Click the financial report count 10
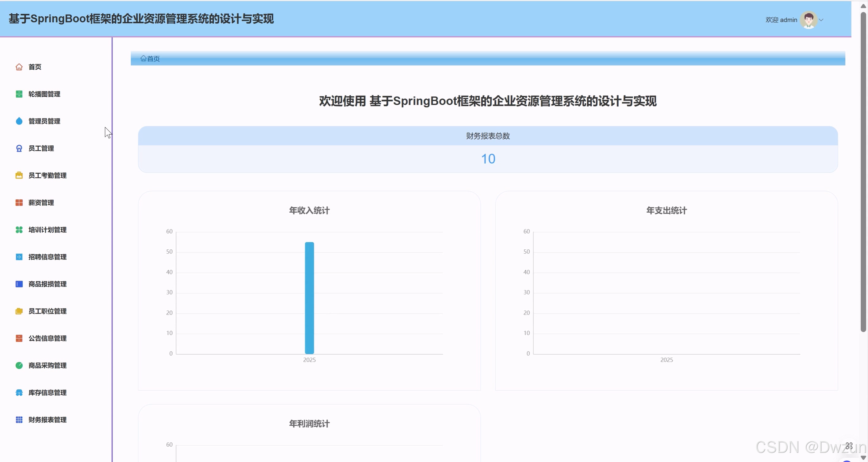 (x=488, y=159)
